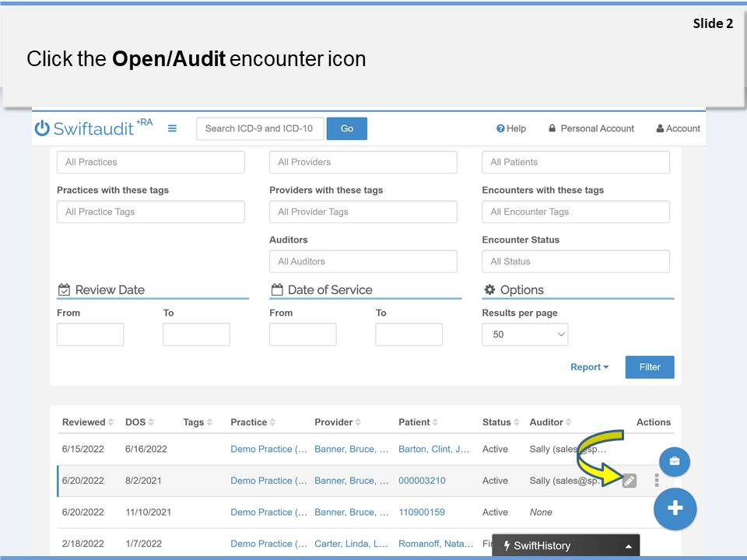
Task: Open Personal Account menu item
Action: pos(591,128)
